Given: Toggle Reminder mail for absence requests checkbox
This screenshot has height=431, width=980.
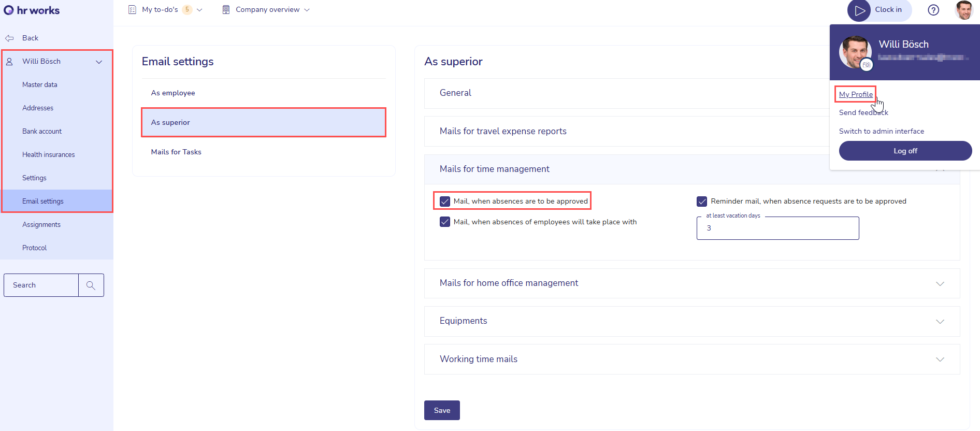Looking at the screenshot, I should coord(702,202).
